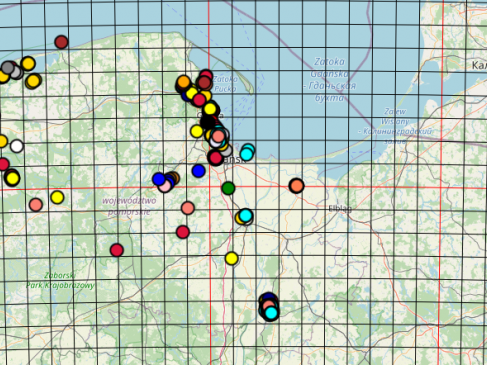Screen dimensions: 487x365
Task: Click the Zatoka Pucka label
Action: [225, 84]
